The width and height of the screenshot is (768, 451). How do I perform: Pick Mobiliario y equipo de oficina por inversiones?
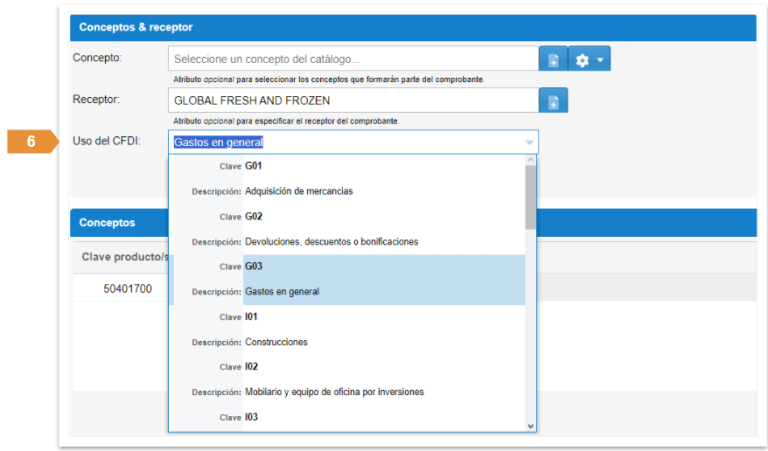pos(334,391)
